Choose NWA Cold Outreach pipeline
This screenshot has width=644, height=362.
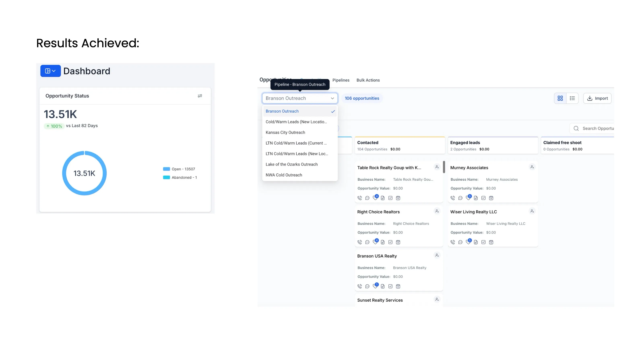tap(300, 175)
